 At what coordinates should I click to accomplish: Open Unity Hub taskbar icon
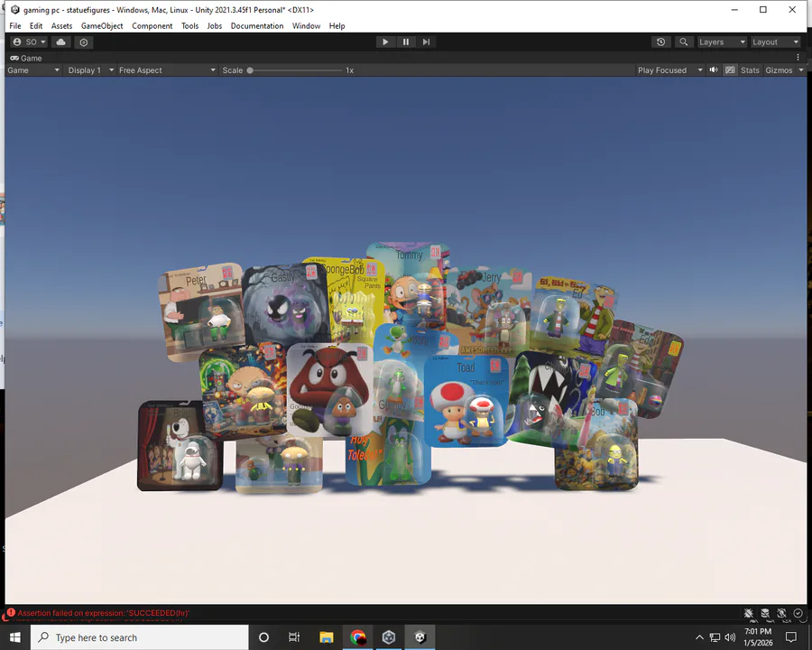coord(389,637)
